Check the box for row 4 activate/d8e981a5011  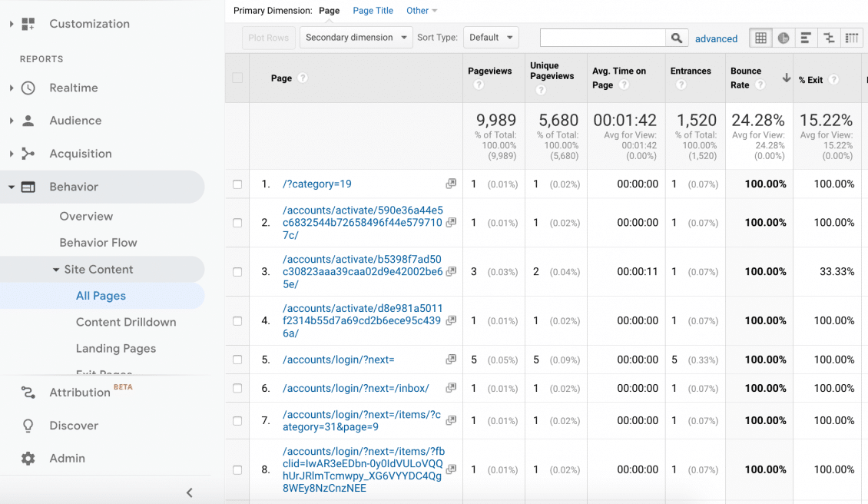point(237,321)
